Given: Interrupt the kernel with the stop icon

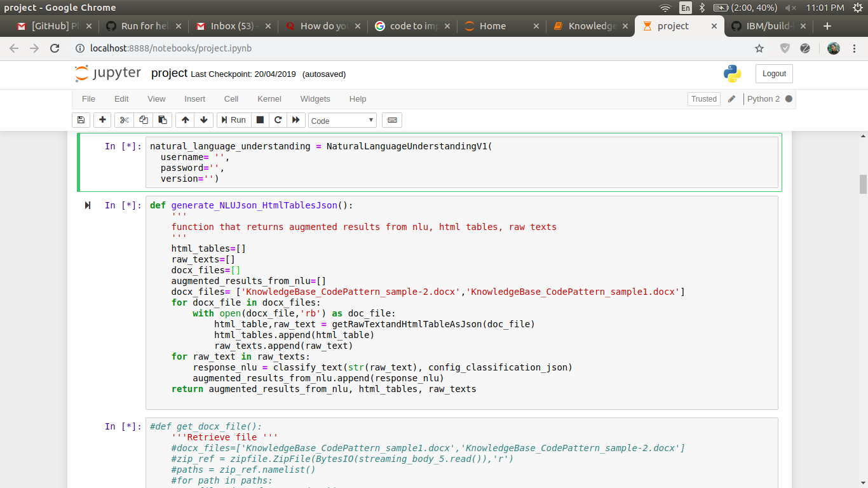Looking at the screenshot, I should tap(261, 120).
